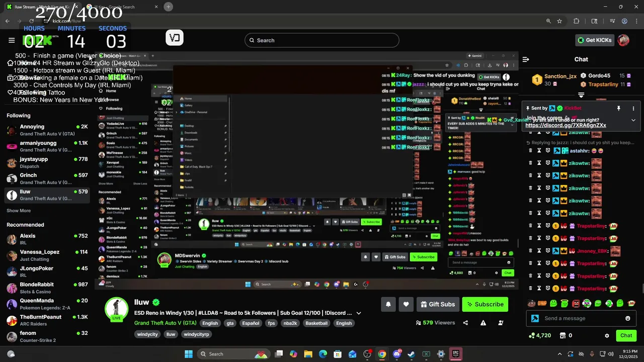
Task: Select the windycityrp tag
Action: coord(196,334)
